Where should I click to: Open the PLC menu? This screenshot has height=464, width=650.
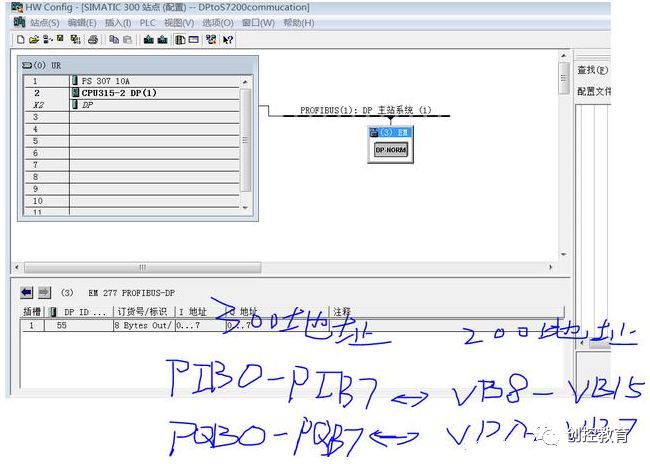tap(147, 23)
